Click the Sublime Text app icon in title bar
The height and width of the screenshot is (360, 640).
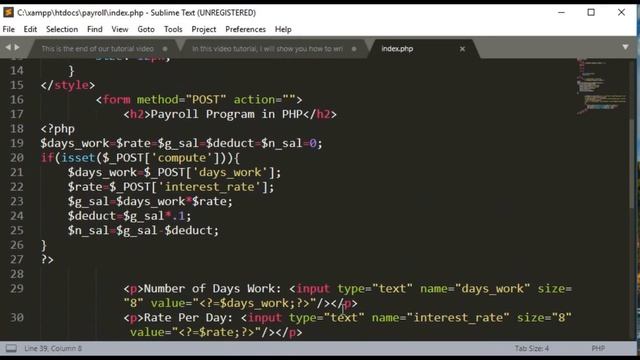click(8, 12)
